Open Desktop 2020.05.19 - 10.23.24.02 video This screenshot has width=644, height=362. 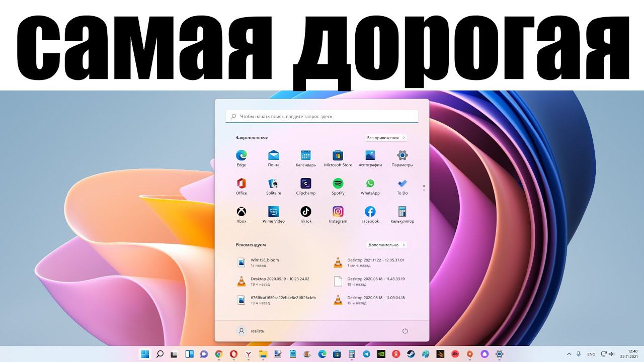click(274, 281)
